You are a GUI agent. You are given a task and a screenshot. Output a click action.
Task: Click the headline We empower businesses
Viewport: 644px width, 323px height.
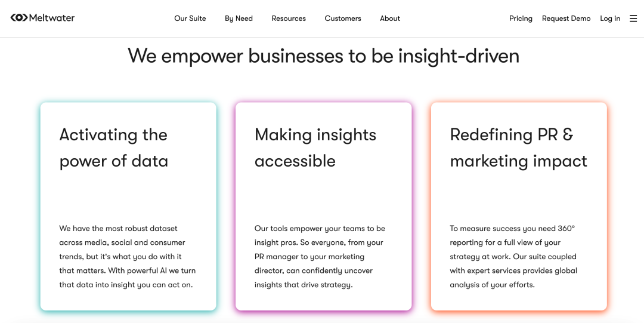[x=323, y=55]
